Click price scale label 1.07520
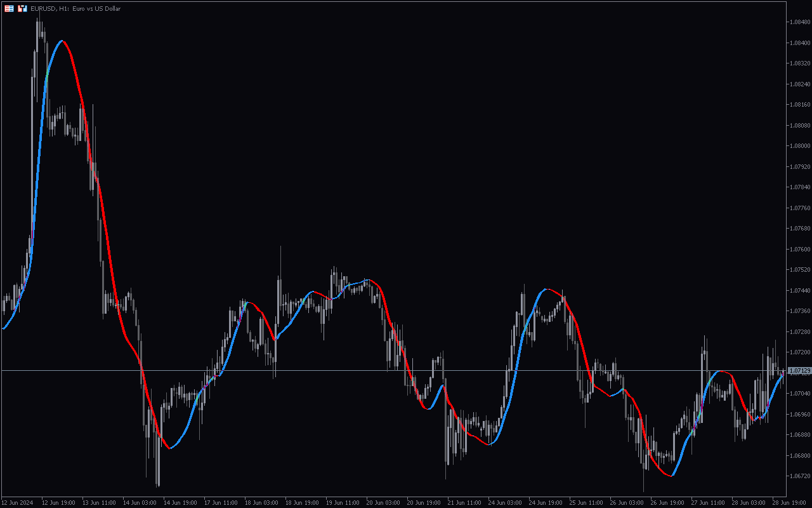The width and height of the screenshot is (812, 508). coord(800,270)
